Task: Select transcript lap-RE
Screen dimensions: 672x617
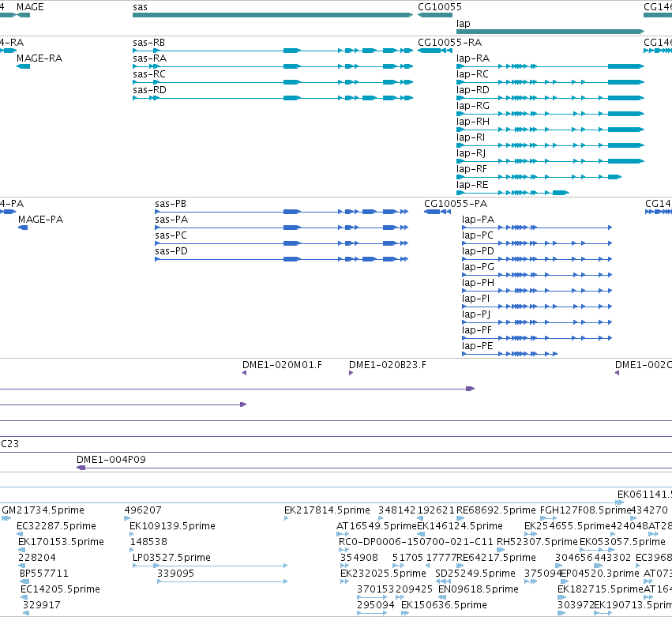Action: click(512, 193)
